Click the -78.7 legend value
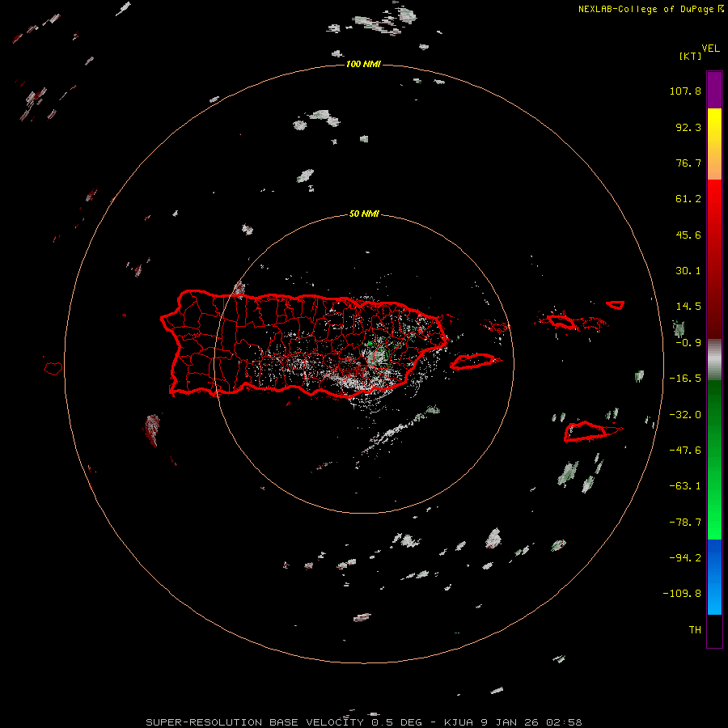 pos(685,523)
